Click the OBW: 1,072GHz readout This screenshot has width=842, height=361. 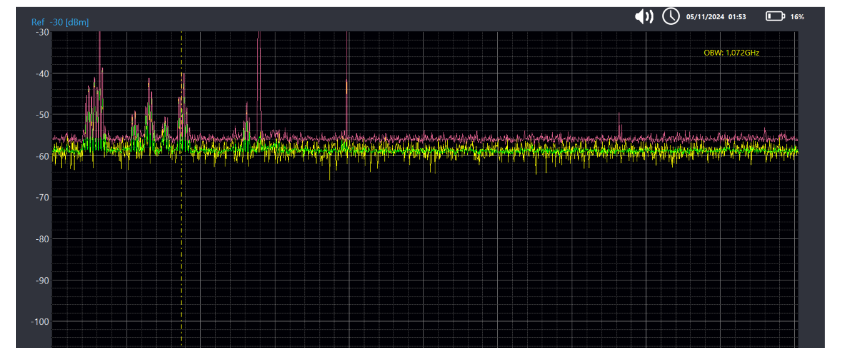731,53
